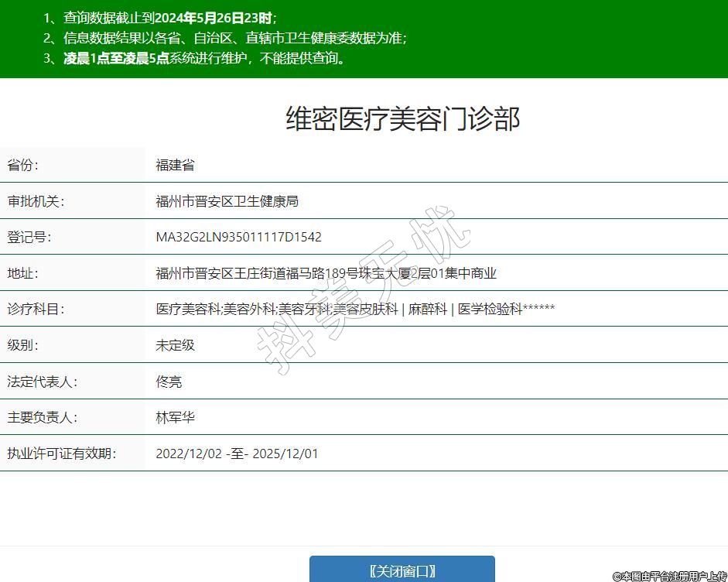
Task: Select the 执业许可证有效期 field label
Action: tap(61, 454)
